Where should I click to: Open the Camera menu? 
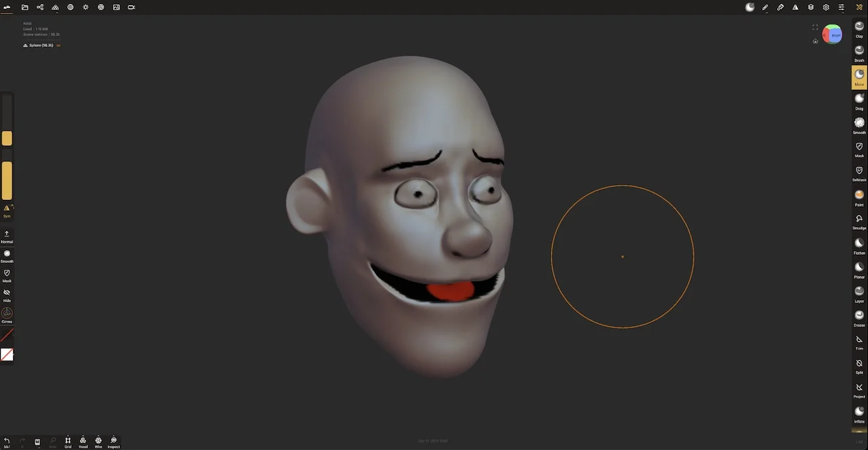click(131, 7)
